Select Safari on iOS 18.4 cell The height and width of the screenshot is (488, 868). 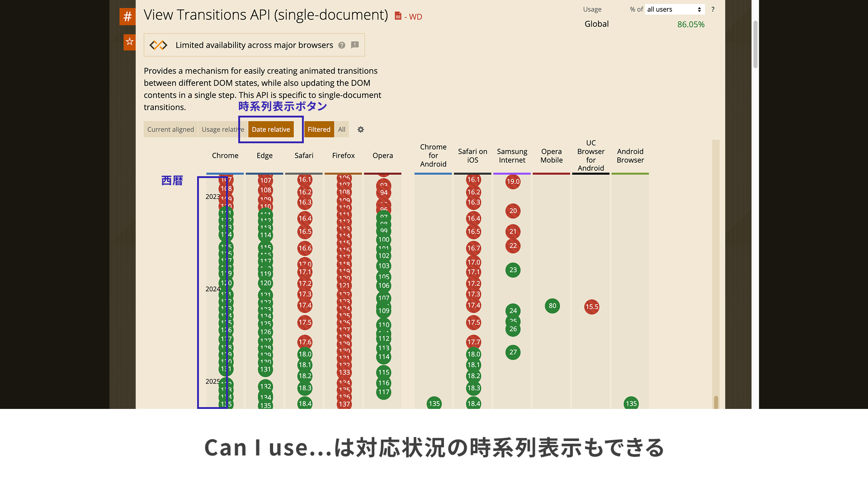[x=473, y=404]
